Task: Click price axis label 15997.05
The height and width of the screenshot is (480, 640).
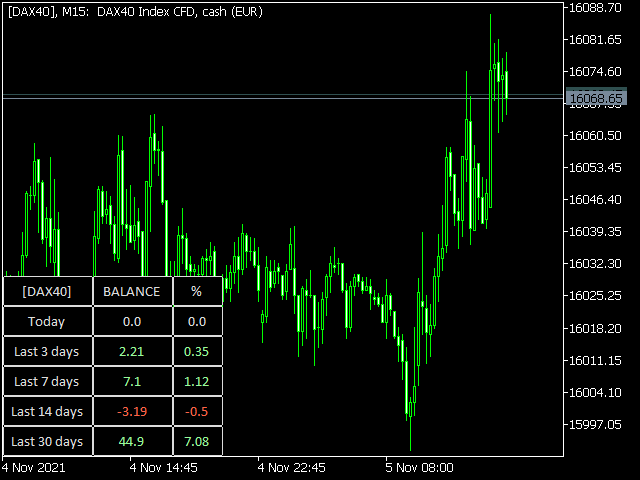Action: [595, 424]
